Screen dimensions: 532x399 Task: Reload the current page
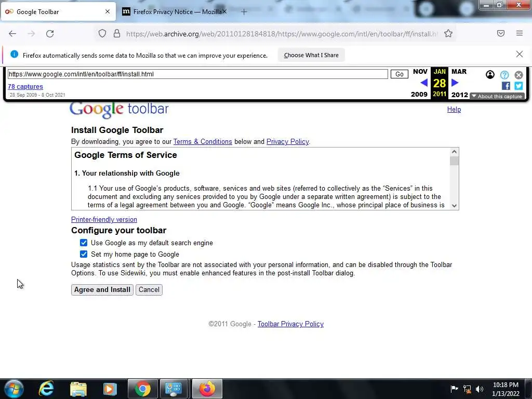50,34
